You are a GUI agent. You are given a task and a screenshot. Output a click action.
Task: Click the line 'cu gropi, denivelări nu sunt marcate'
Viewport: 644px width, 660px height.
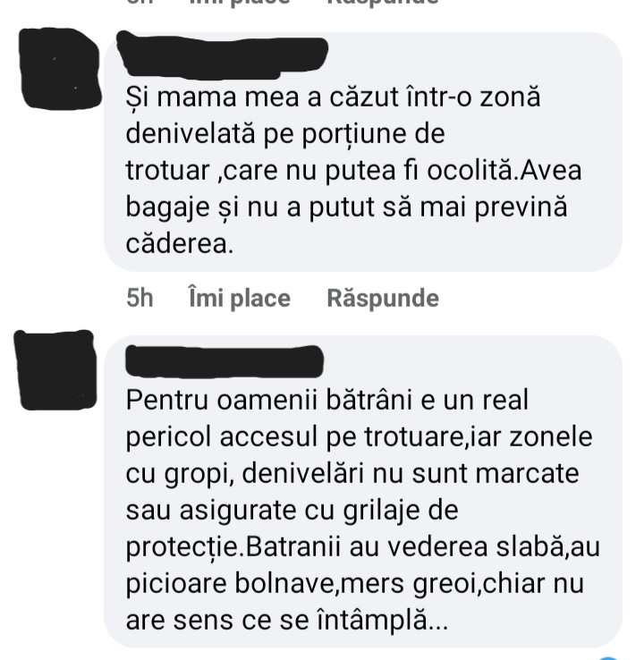352,474
